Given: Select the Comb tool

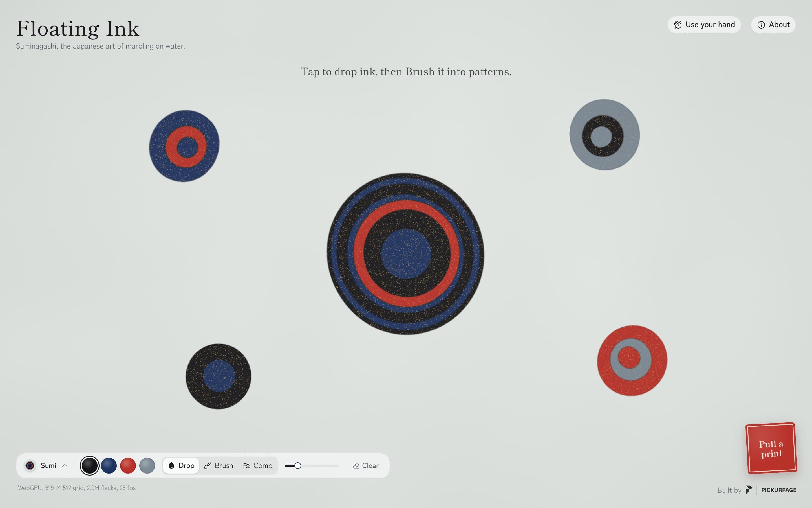Looking at the screenshot, I should pos(258,465).
